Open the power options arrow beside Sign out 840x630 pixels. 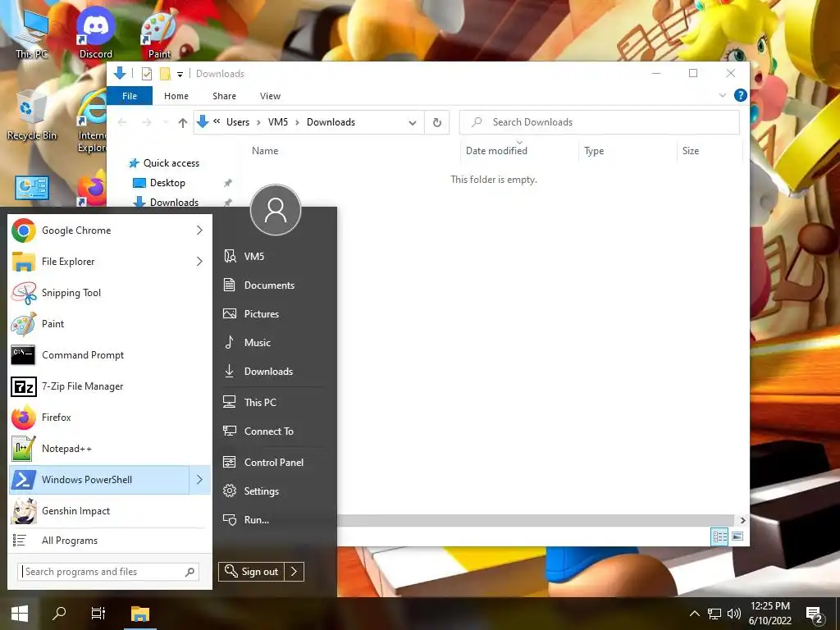tap(294, 572)
